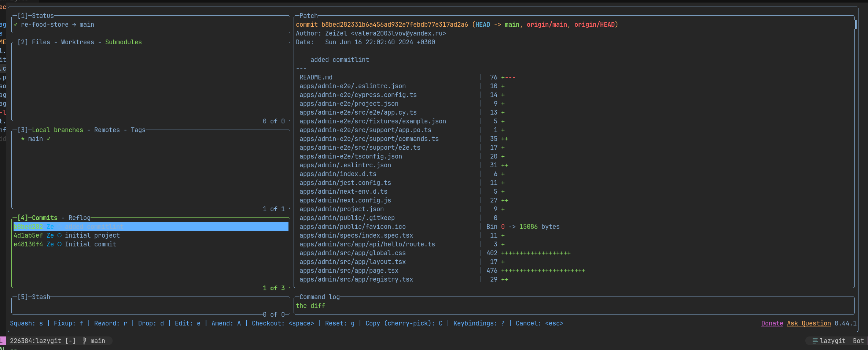Click the Reset: g option
Image resolution: width=868 pixels, height=350 pixels.
pos(340,323)
